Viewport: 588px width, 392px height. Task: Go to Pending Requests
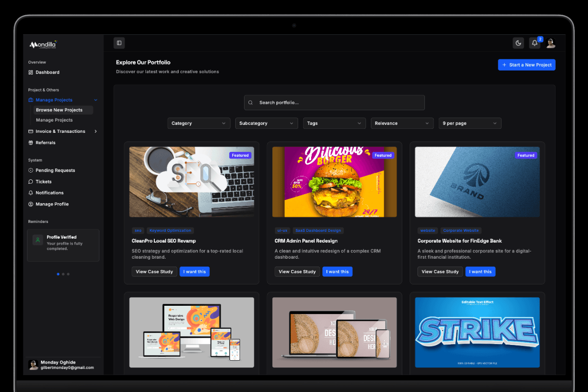[55, 171]
